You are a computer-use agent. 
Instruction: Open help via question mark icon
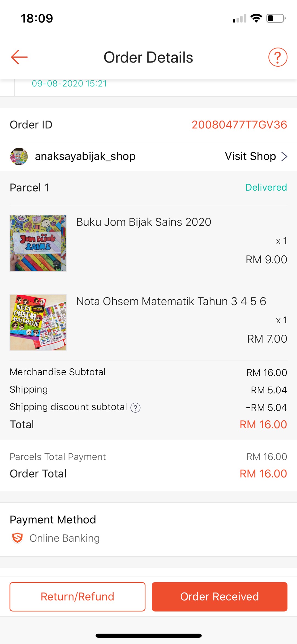pyautogui.click(x=278, y=57)
